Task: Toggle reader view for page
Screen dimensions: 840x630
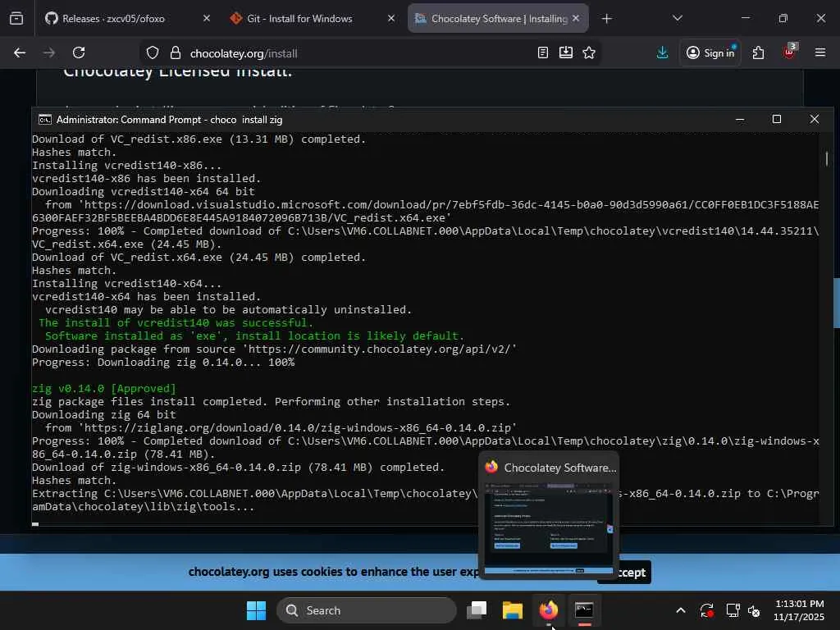Action: click(543, 52)
